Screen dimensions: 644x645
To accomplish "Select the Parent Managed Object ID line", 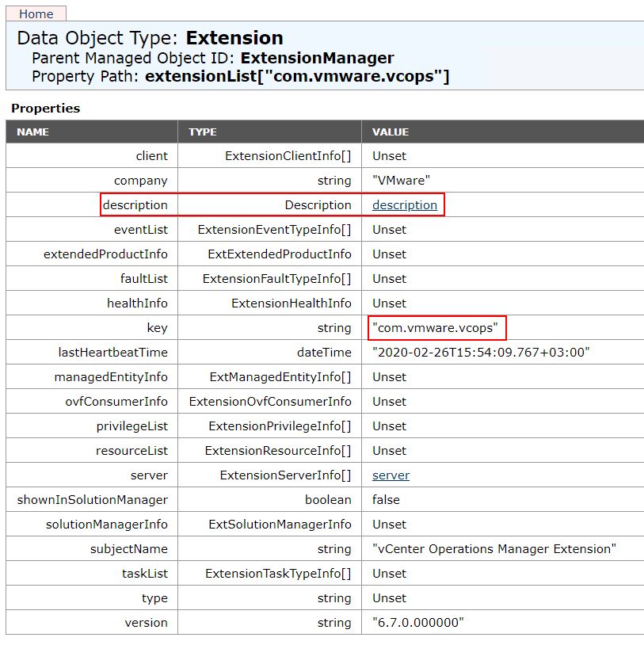I will 213,58.
